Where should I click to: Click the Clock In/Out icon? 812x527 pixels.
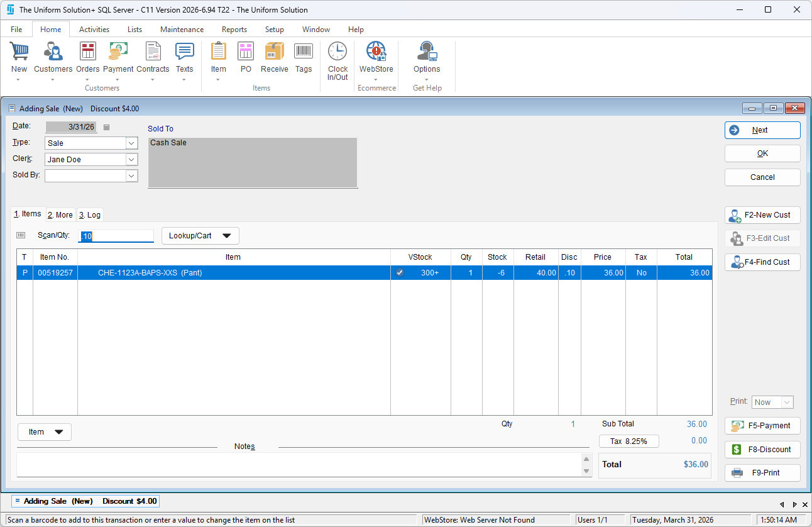[337, 52]
